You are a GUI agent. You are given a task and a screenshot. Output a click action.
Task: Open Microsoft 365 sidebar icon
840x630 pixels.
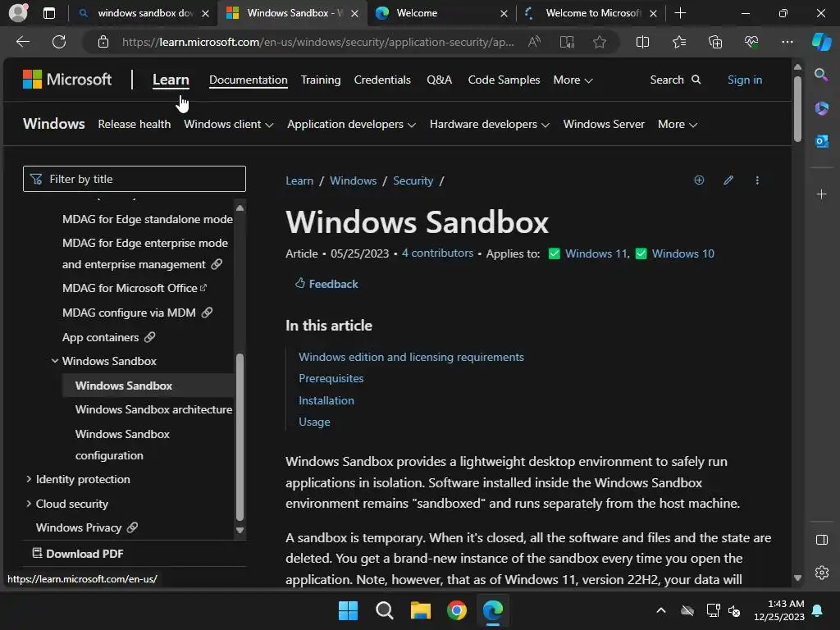[x=821, y=108]
